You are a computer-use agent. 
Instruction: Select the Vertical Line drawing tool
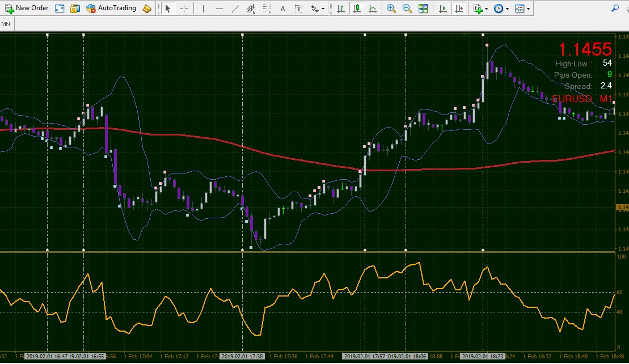pyautogui.click(x=204, y=8)
